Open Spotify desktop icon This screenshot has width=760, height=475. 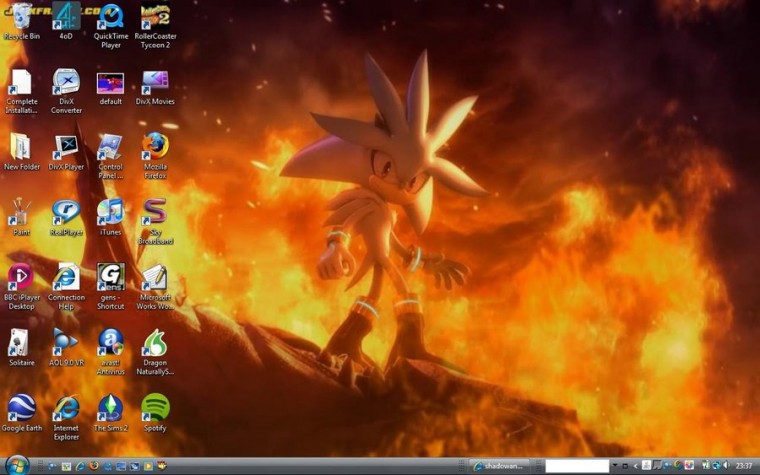[x=155, y=413]
